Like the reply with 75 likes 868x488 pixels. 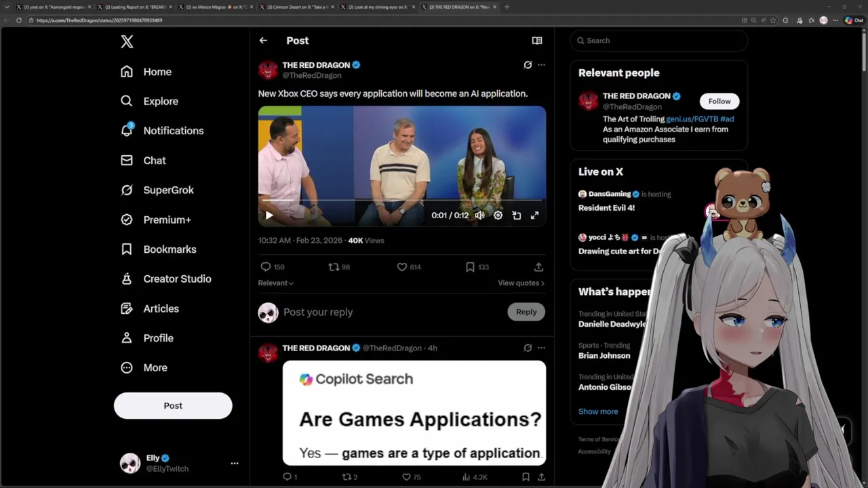pos(411,477)
